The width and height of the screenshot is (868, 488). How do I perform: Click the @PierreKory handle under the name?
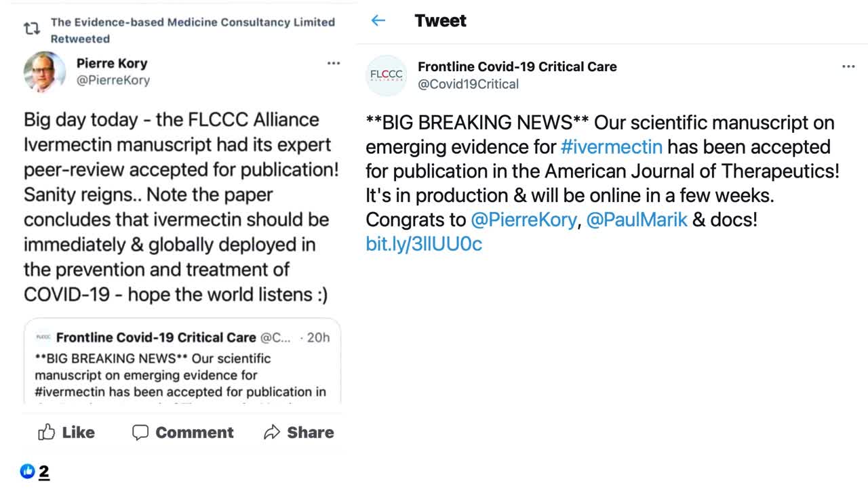[113, 81]
